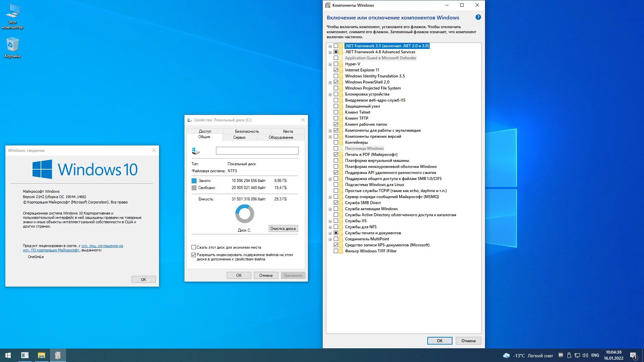Open the Microsoft license terms link
The image size is (644, 362).
pos(102,246)
